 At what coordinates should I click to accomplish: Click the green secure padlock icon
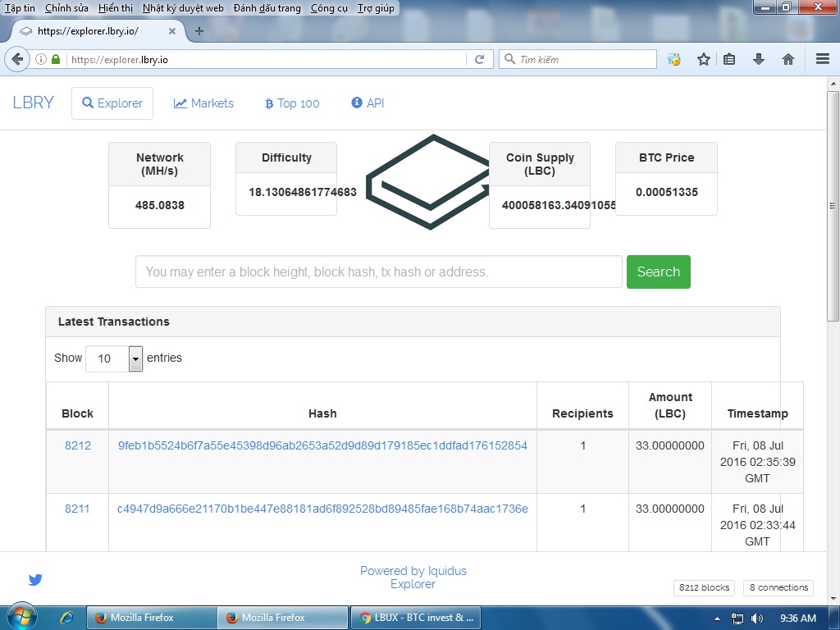[56, 59]
